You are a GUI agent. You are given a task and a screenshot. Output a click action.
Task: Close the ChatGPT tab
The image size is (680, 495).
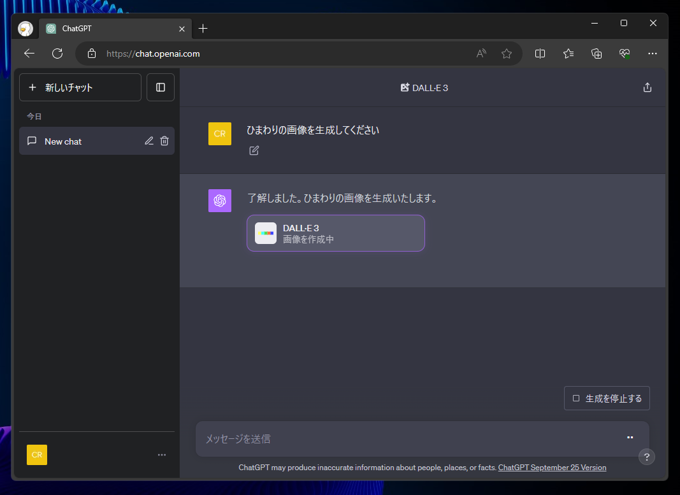[182, 29]
